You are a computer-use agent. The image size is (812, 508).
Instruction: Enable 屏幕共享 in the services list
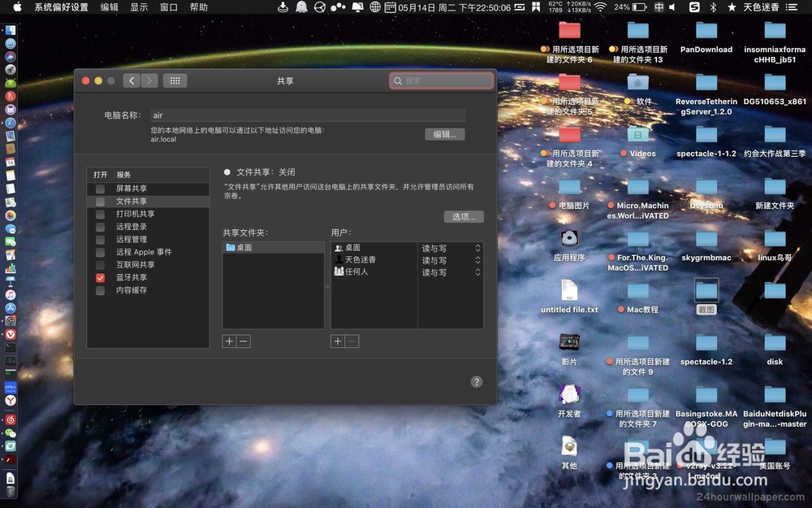pyautogui.click(x=100, y=188)
